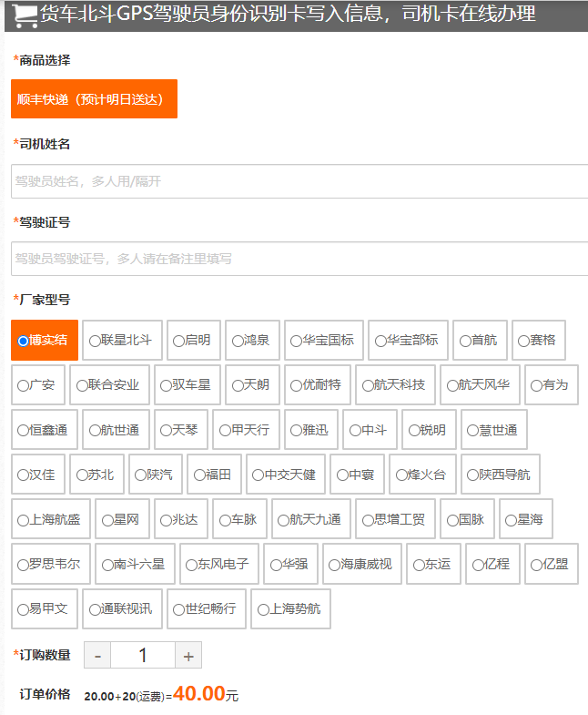Increase order quantity with plus button
Screen dimensions: 588x715
pyautogui.click(x=188, y=656)
